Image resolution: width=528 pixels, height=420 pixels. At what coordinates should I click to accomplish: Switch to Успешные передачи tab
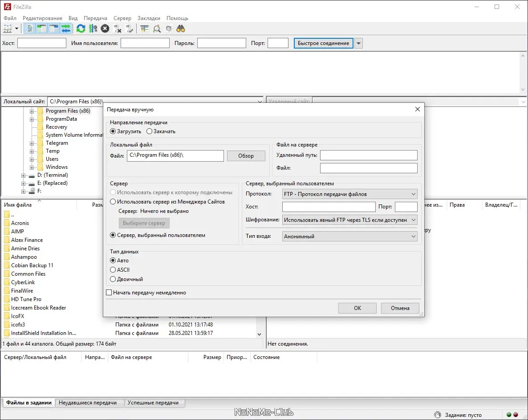click(153, 403)
